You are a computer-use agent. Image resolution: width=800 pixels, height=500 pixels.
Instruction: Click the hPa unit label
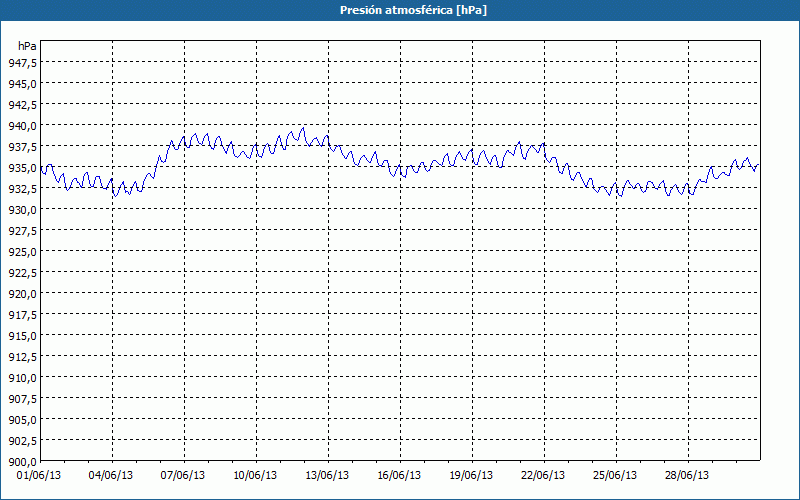pyautogui.click(x=27, y=46)
